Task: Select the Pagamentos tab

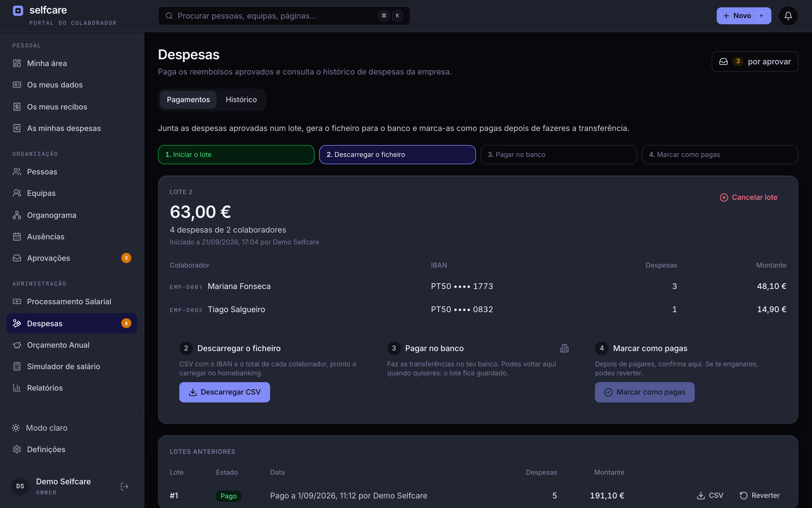Action: (188, 100)
